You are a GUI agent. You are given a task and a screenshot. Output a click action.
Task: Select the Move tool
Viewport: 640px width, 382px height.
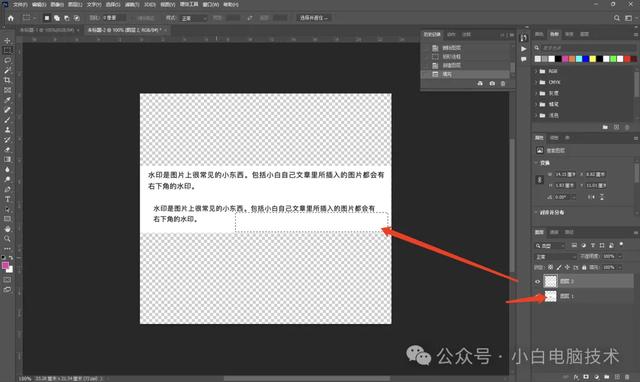7,40
